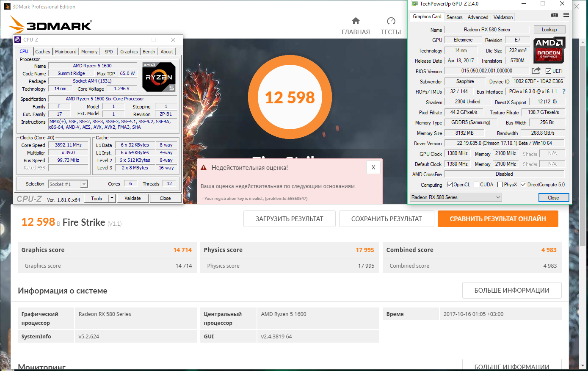Screen dimensions: 588x371
Task: Click the GPU-Z Subvendor value Sapphire
Action: (465, 81)
